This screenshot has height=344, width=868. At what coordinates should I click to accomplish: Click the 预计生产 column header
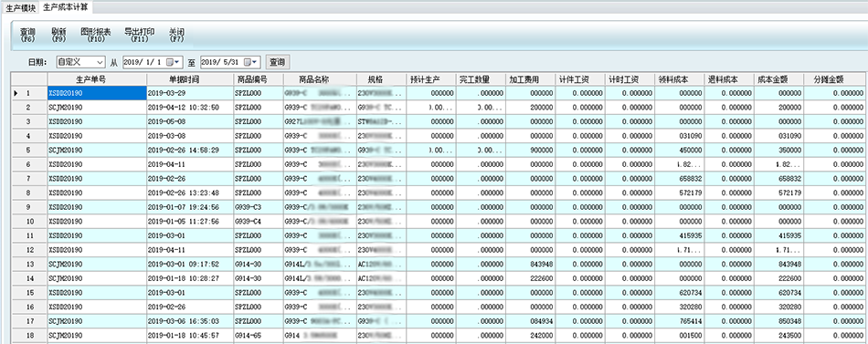[x=430, y=79]
